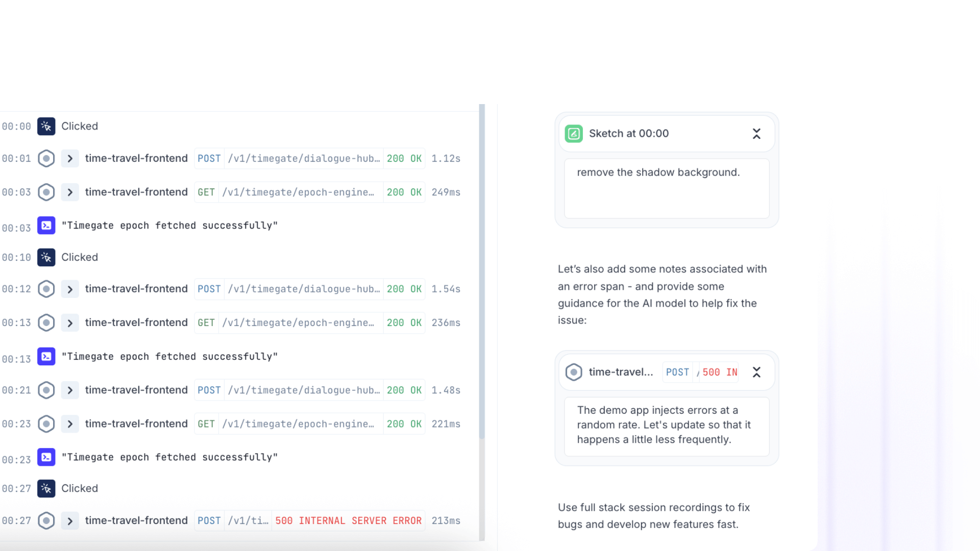Image resolution: width=980 pixels, height=551 pixels.
Task: Click the cursor icon on the 00:27 Clicked event
Action: pyautogui.click(x=46, y=488)
